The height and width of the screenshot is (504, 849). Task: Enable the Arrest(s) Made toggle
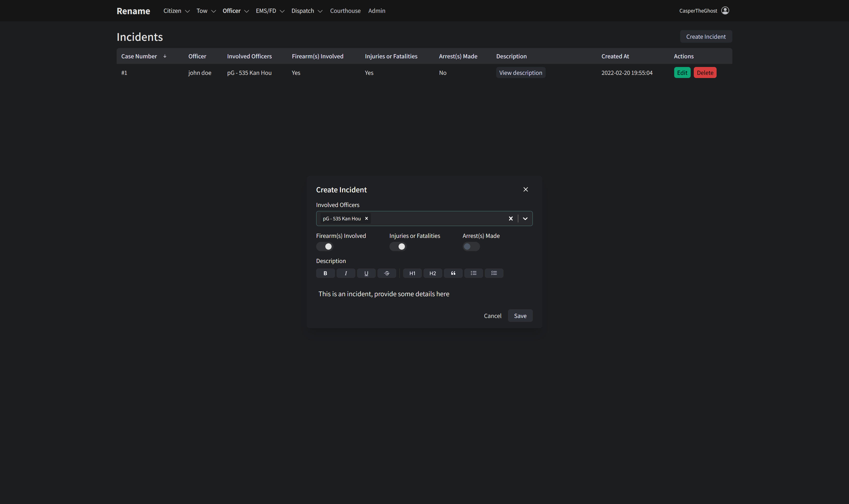pos(471,246)
